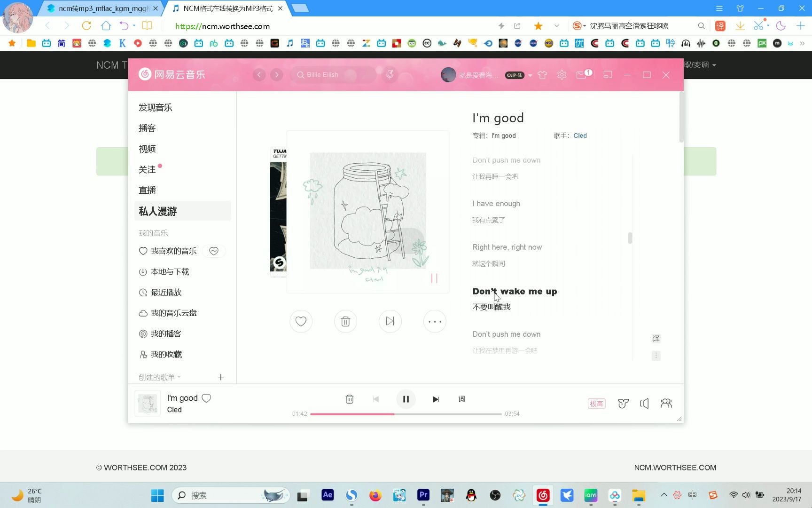The width and height of the screenshot is (812, 508).
Task: Delete song using large trash button
Action: [345, 321]
